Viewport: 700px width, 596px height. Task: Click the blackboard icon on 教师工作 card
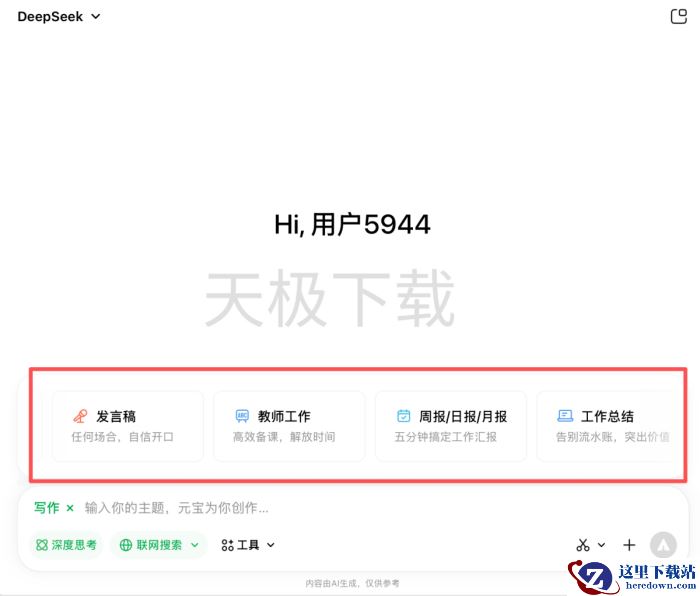click(x=242, y=416)
